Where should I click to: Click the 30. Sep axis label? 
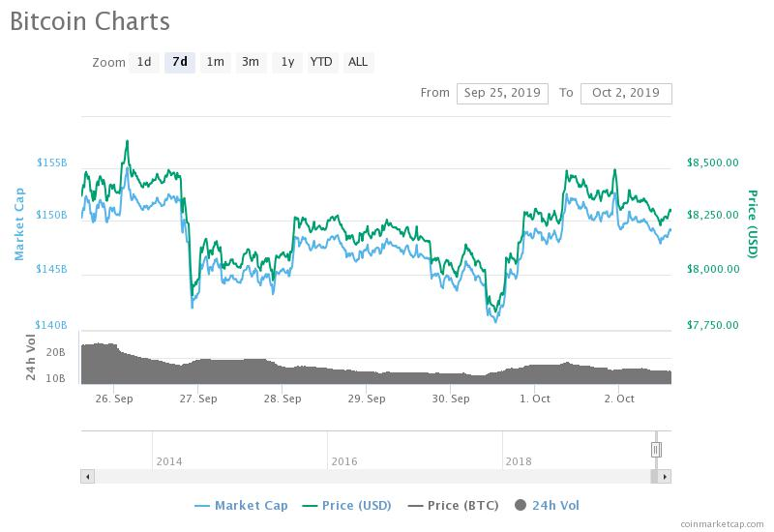click(451, 399)
